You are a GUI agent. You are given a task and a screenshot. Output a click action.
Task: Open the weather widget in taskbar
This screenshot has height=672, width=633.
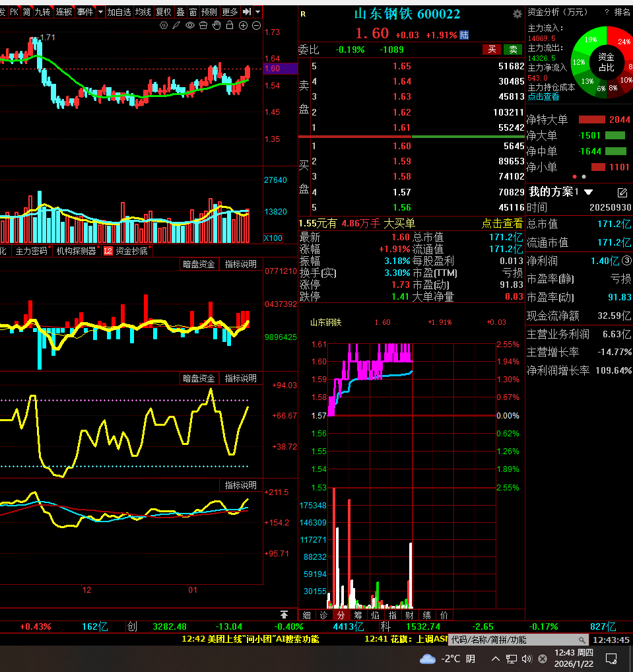[448, 659]
